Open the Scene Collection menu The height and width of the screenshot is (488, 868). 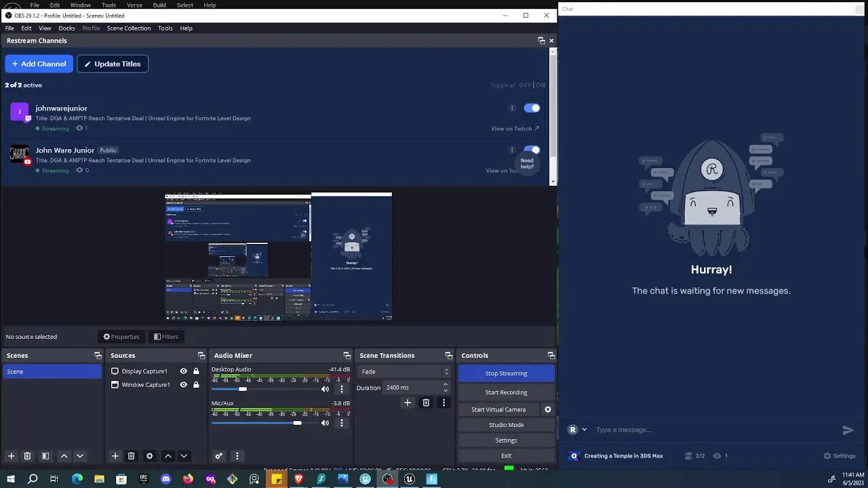point(128,28)
